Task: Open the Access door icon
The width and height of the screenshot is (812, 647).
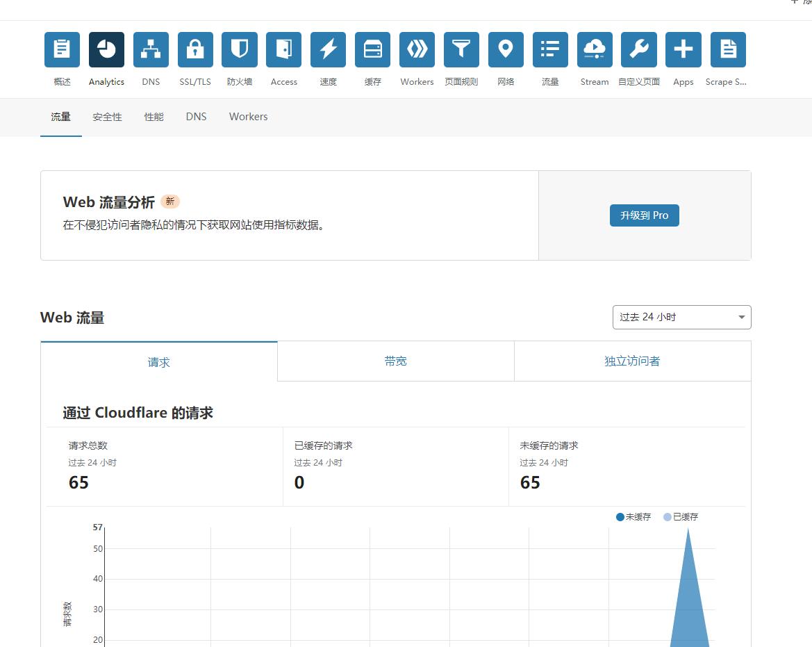Action: point(284,50)
